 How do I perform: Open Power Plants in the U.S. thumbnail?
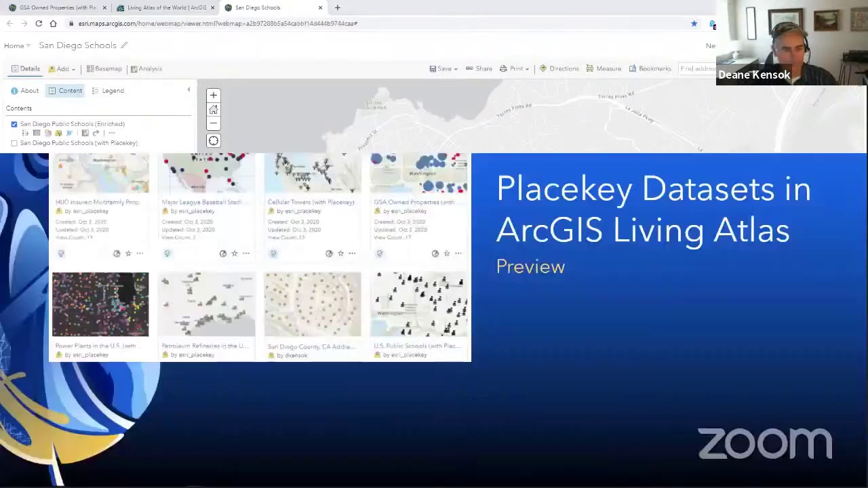point(100,304)
